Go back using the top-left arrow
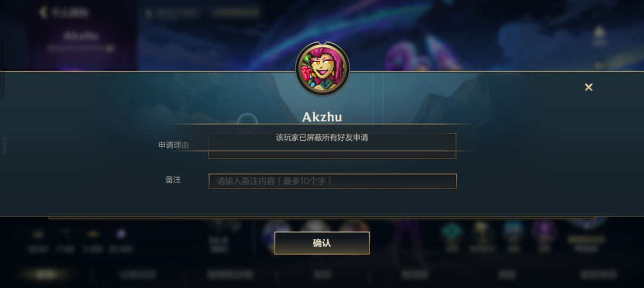 43,12
